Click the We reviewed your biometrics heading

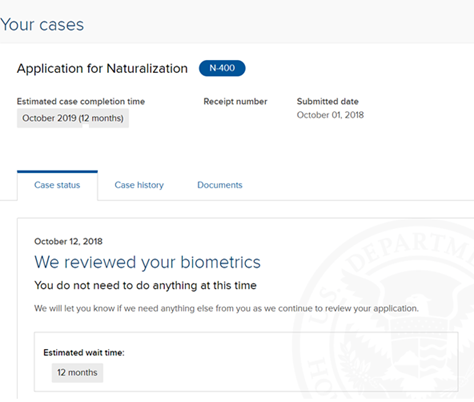click(x=147, y=262)
